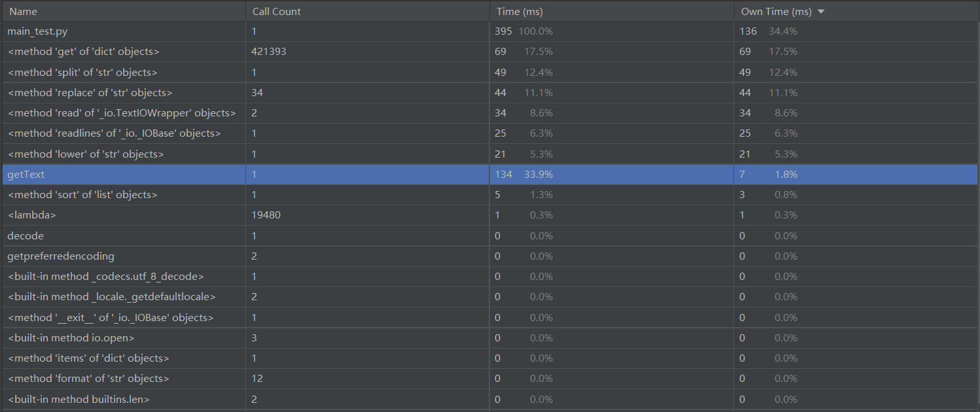980x412 pixels.
Task: Select the 'read' of TextIOWrapper row
Action: [x=122, y=113]
